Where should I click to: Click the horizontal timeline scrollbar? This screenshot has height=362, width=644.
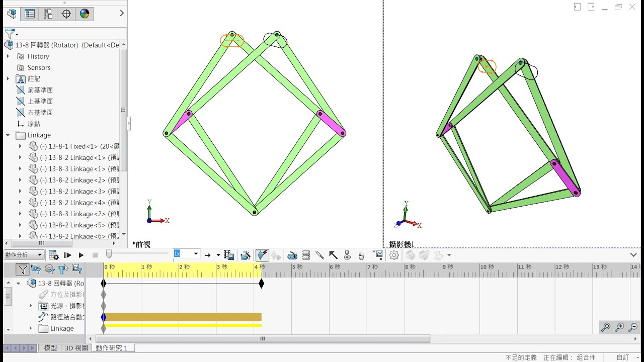pos(262,339)
